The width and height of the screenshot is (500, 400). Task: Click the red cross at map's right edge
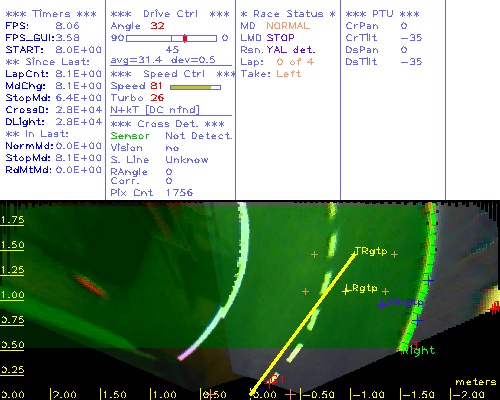point(495,309)
